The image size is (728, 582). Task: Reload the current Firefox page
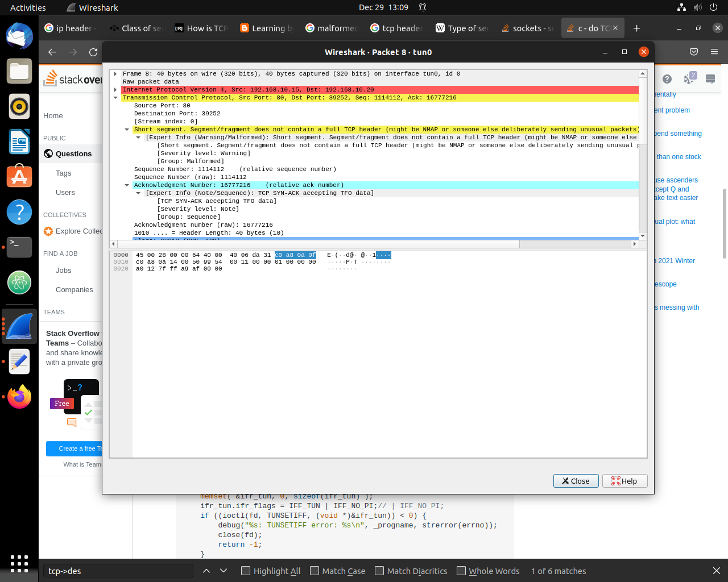coord(93,52)
